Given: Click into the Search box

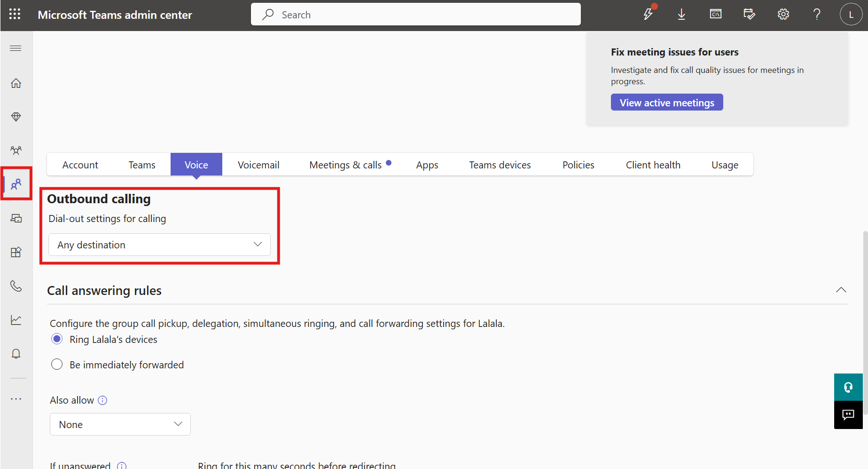Looking at the screenshot, I should [x=416, y=15].
